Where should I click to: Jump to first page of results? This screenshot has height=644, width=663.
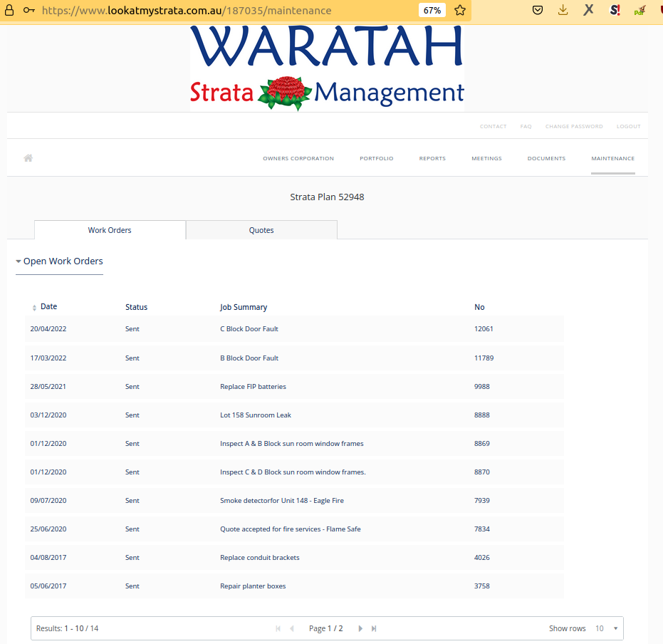[x=278, y=628]
